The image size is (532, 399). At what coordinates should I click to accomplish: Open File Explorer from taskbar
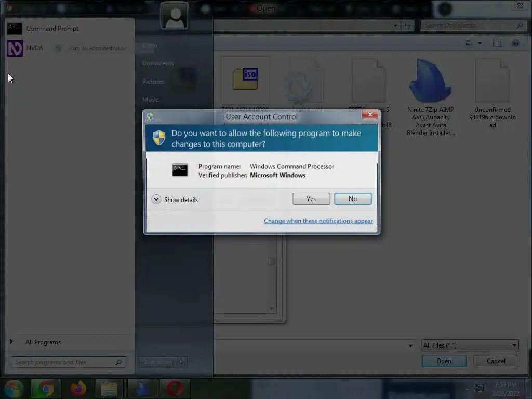tap(109, 389)
